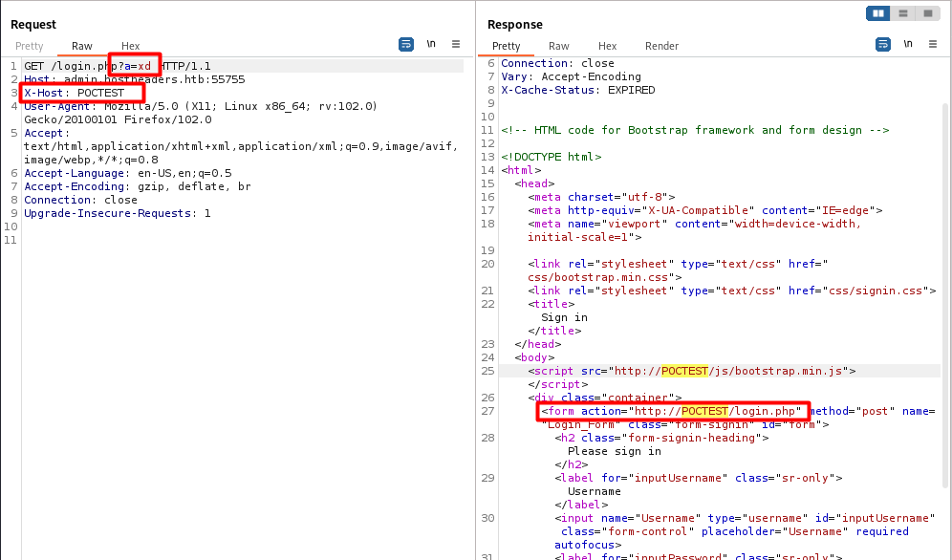
Task: Click the form action POCTEST/login.php line
Action: (x=674, y=411)
